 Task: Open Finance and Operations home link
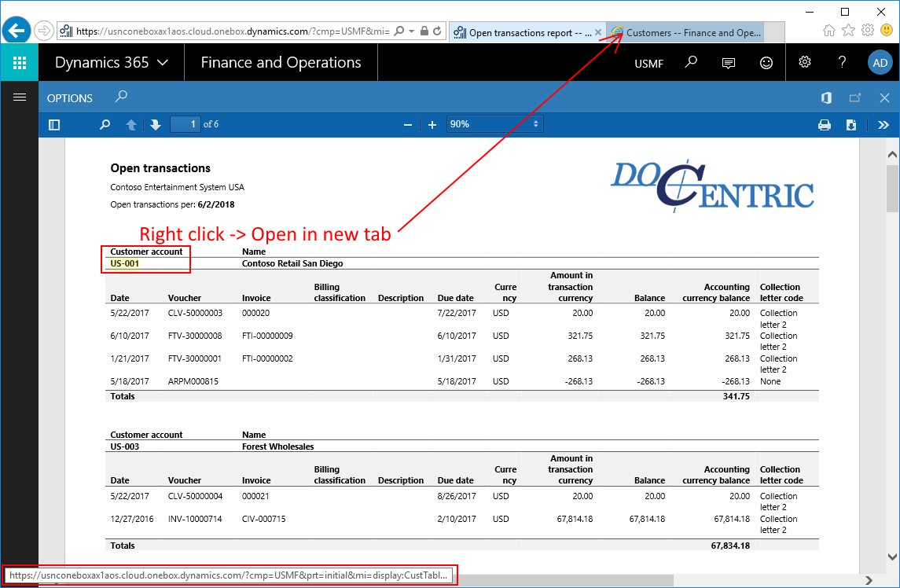point(281,63)
